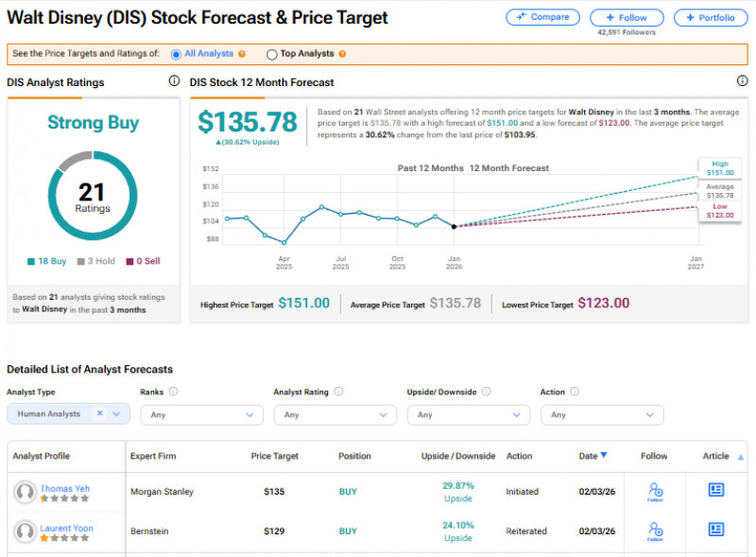The height and width of the screenshot is (557, 756).
Task: Click the info icon beside DIS Analyst Ratings
Action: tap(174, 81)
